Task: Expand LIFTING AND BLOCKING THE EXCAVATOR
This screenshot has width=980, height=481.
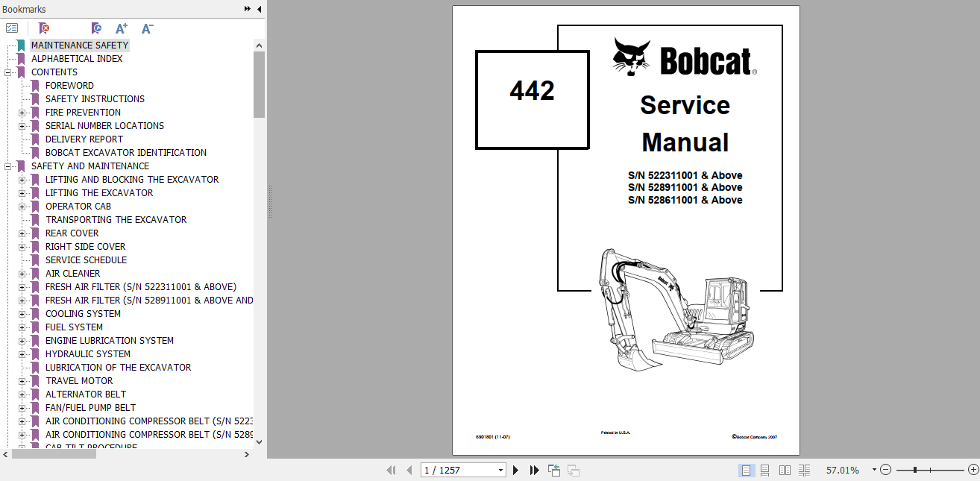Action: (22, 180)
